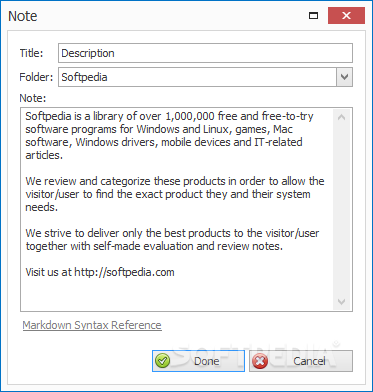The height and width of the screenshot is (392, 373).
Task: Open the Folder combo box showing Softpedia
Action: pos(205,77)
